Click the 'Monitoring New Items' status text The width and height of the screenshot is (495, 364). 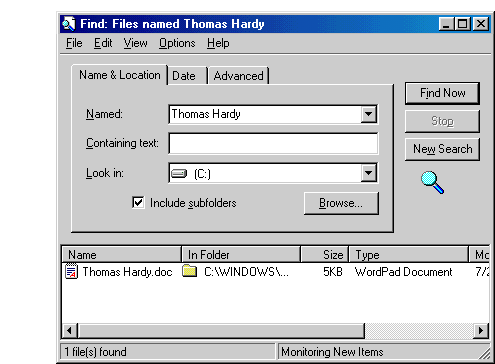click(x=332, y=352)
